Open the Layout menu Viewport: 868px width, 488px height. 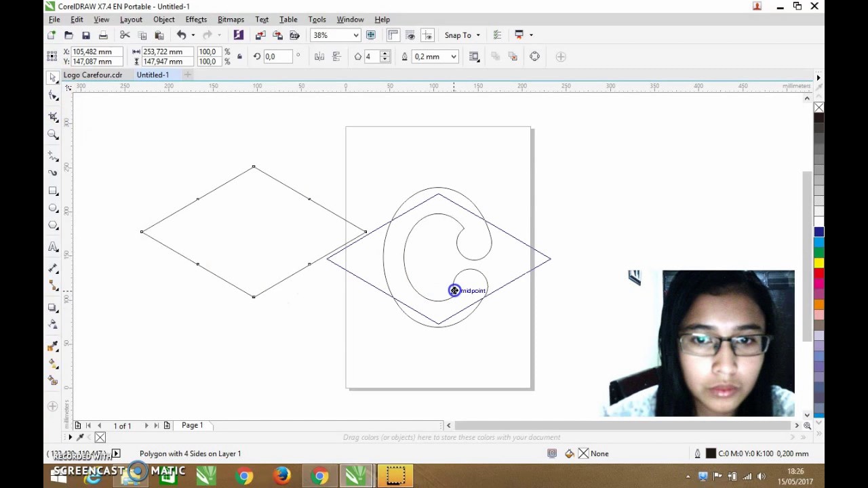[x=131, y=20]
